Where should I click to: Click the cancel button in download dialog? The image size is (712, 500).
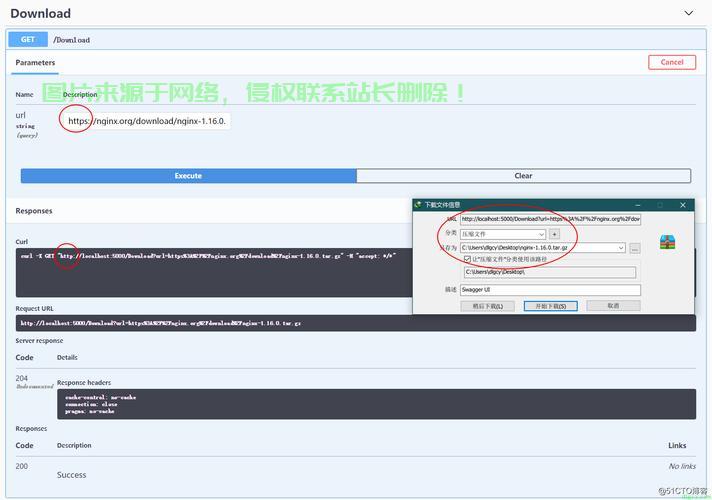[613, 306]
